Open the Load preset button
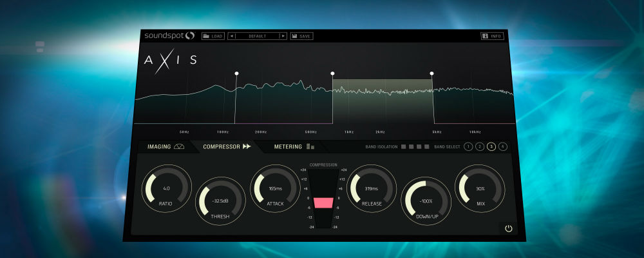This screenshot has height=258, width=644. point(213,36)
